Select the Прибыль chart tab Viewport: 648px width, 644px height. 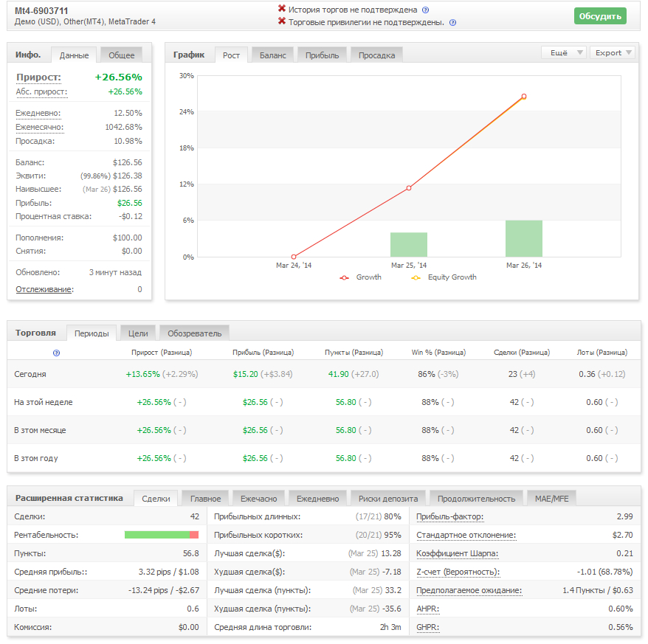322,55
